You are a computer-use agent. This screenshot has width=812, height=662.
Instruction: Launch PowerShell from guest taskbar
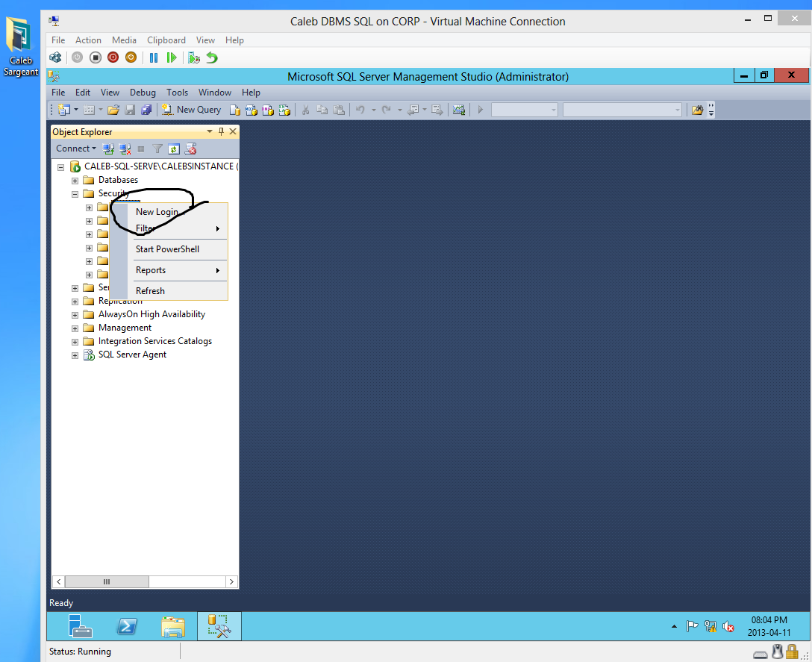(127, 626)
